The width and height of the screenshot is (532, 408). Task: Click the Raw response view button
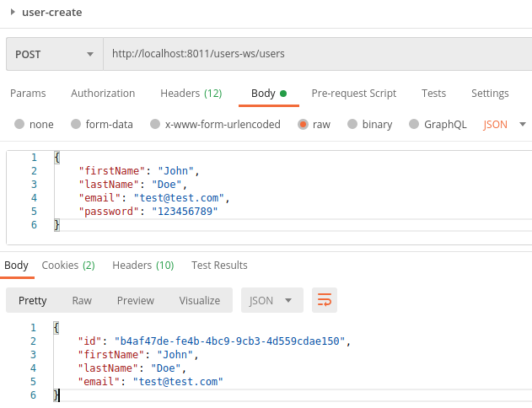click(x=82, y=300)
